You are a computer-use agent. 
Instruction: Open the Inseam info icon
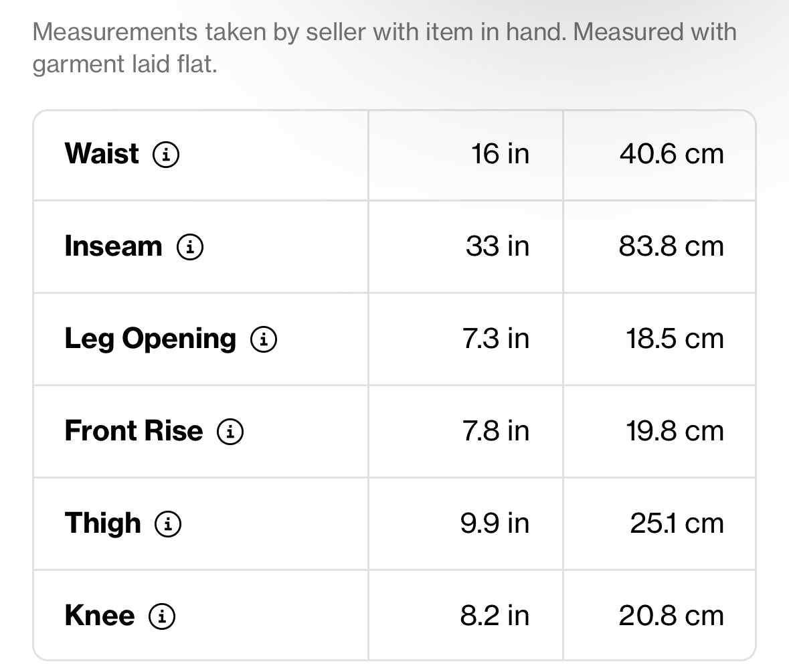tap(189, 247)
